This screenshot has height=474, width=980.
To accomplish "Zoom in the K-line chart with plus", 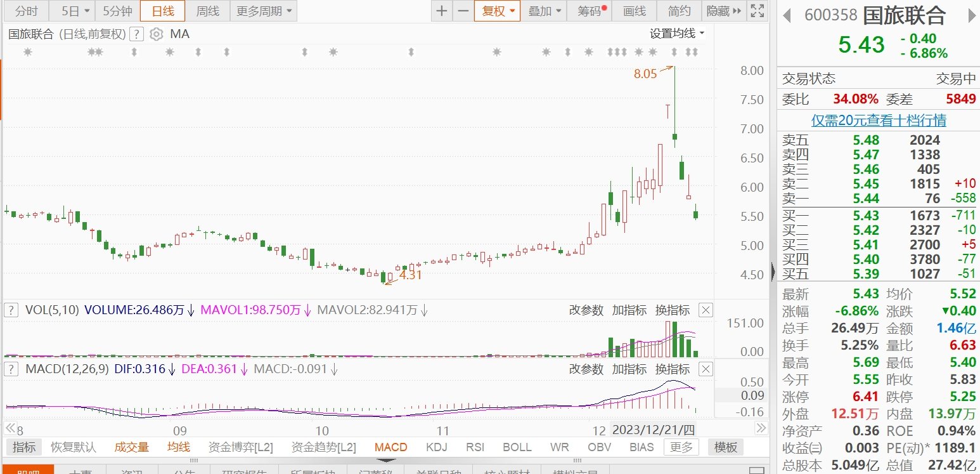I will 441,11.
